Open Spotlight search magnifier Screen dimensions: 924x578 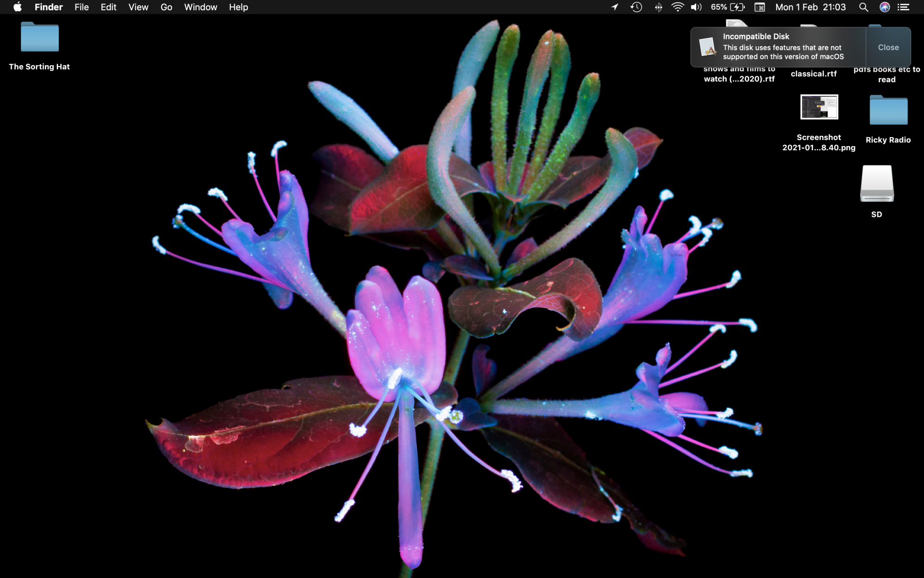click(863, 7)
